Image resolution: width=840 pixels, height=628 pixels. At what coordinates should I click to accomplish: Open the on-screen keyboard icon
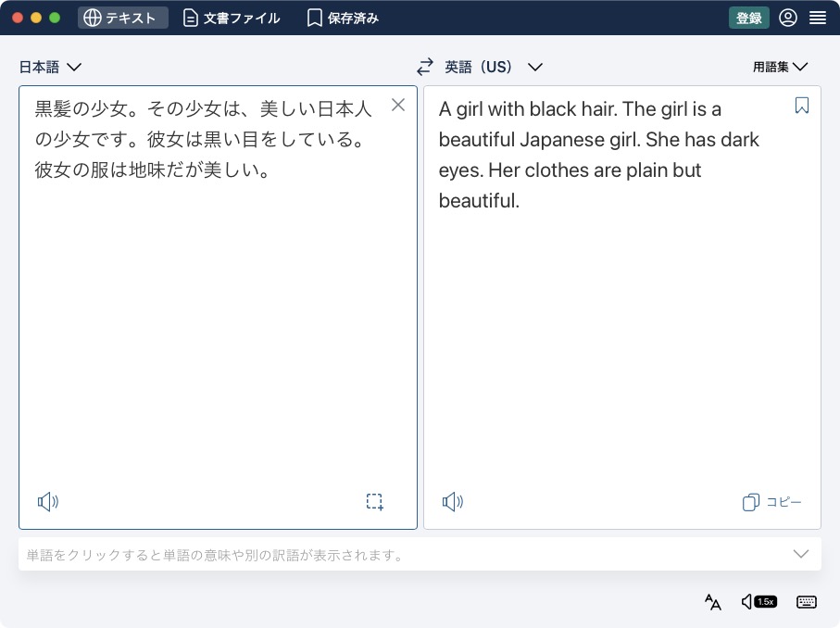[x=807, y=602]
